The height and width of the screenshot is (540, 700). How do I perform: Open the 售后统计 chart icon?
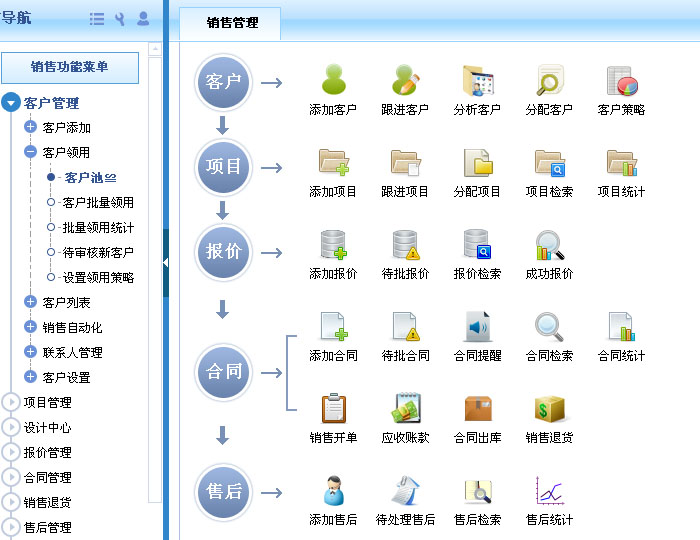[x=549, y=491]
